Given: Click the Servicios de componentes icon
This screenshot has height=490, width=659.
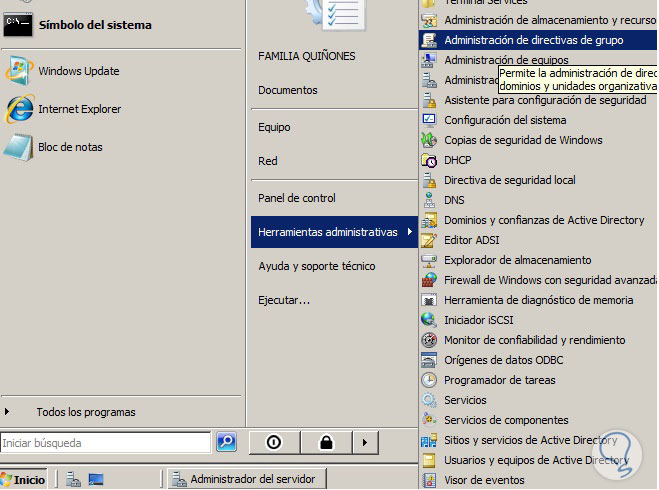Looking at the screenshot, I should tap(429, 420).
